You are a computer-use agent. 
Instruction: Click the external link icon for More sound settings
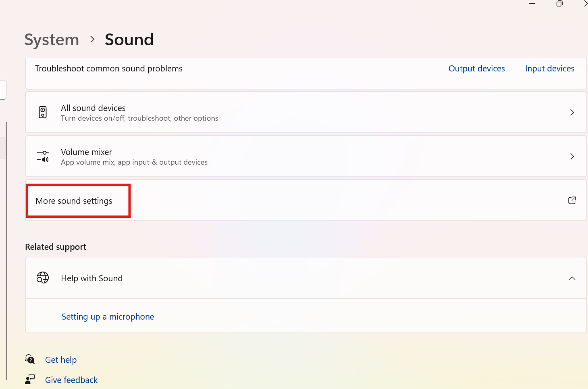tap(572, 201)
